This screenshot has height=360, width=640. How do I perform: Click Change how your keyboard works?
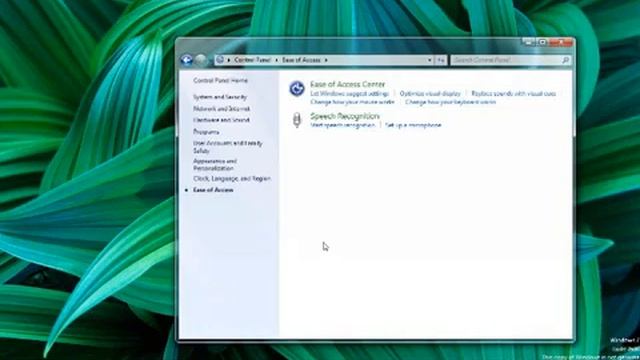coord(450,102)
